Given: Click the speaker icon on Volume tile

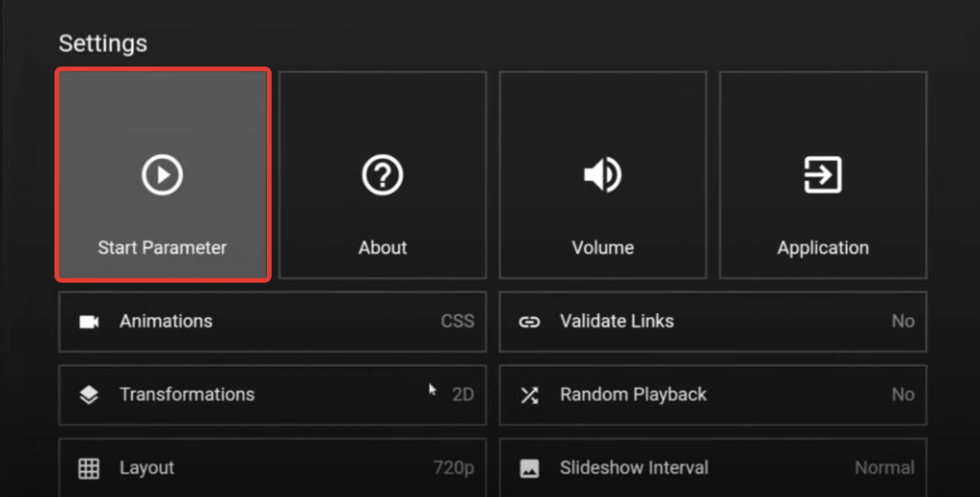Looking at the screenshot, I should (x=603, y=175).
